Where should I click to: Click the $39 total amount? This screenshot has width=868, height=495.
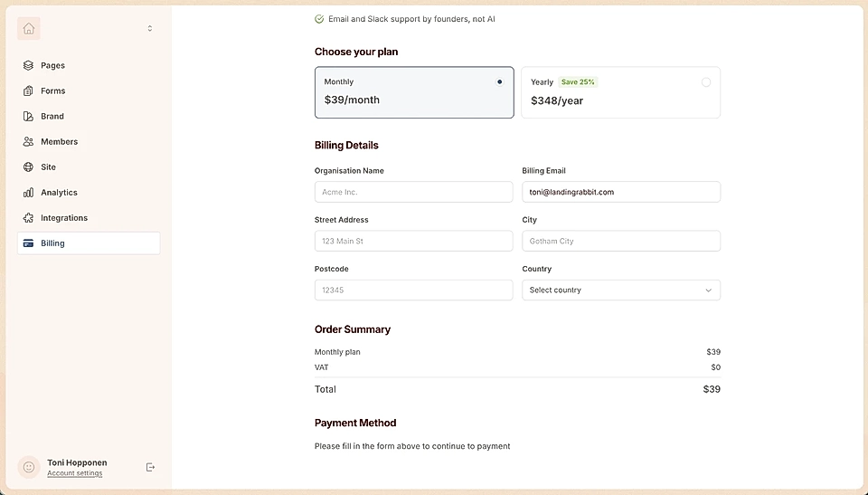[x=712, y=389]
